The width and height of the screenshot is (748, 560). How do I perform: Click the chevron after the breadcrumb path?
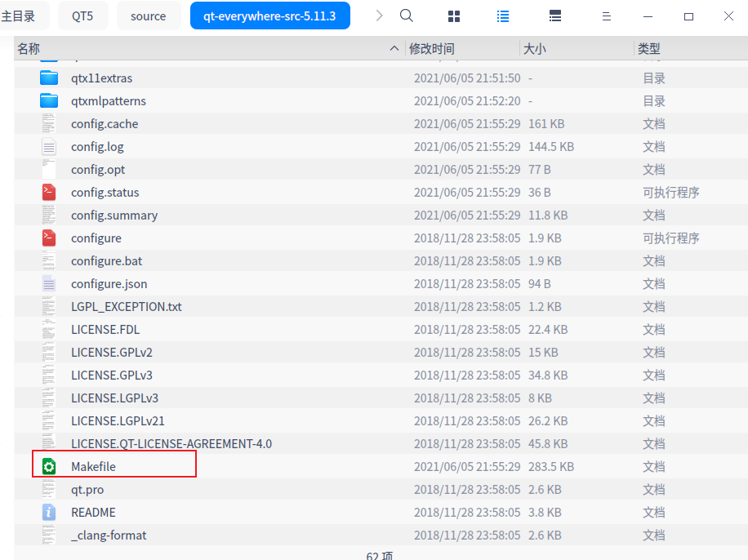click(378, 15)
